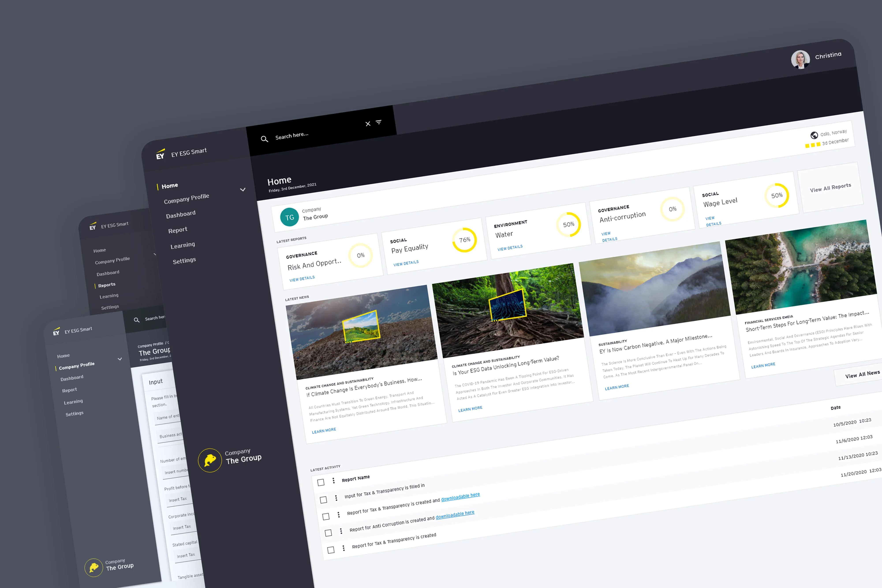Click the search magnifier icon in main window
The height and width of the screenshot is (588, 882).
pos(264,139)
